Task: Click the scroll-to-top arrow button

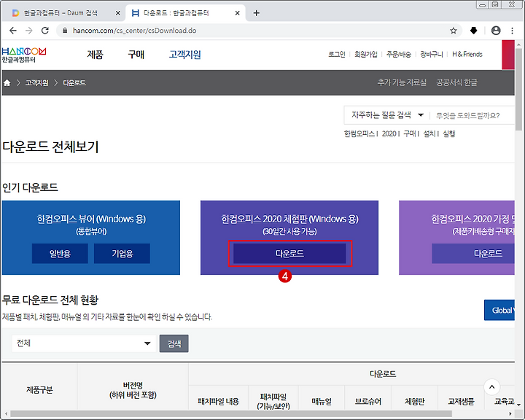Action: tap(492, 387)
